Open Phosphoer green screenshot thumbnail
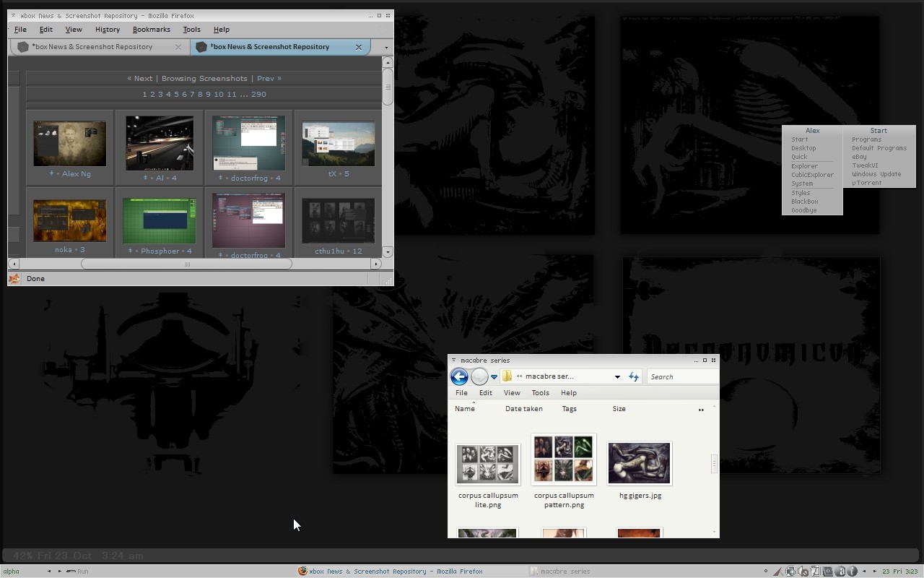 (160, 221)
